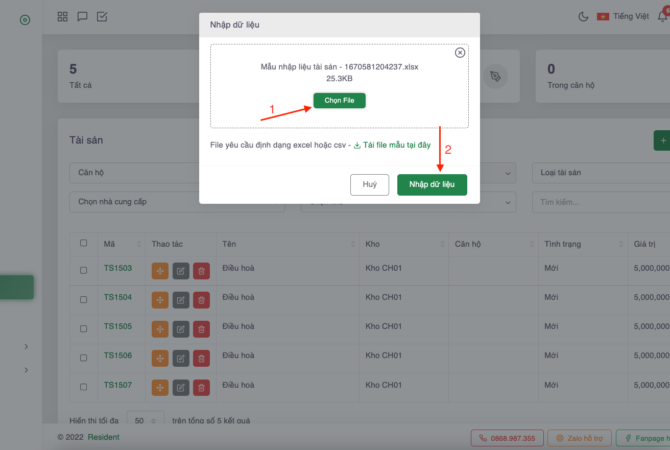Screen dimensions: 670x450
Task: Select the checkbox for row TS1503
Action: (x=84, y=269)
